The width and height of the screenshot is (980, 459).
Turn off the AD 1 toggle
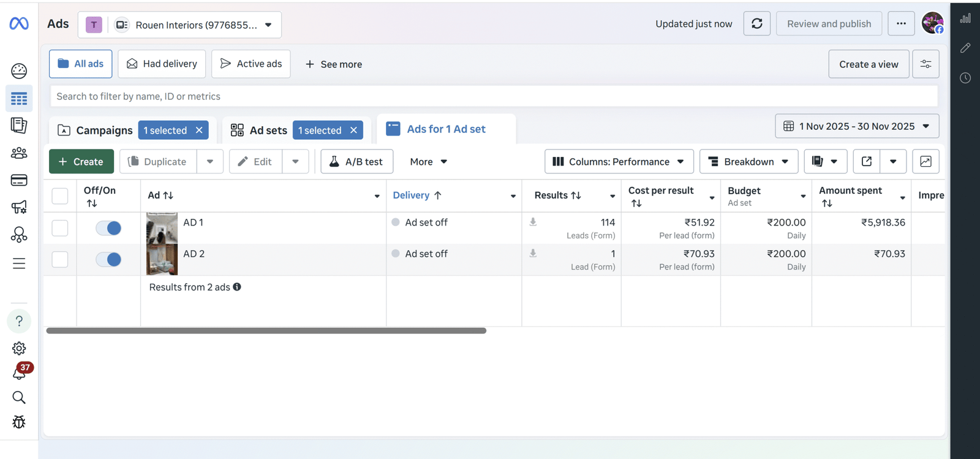click(x=108, y=228)
